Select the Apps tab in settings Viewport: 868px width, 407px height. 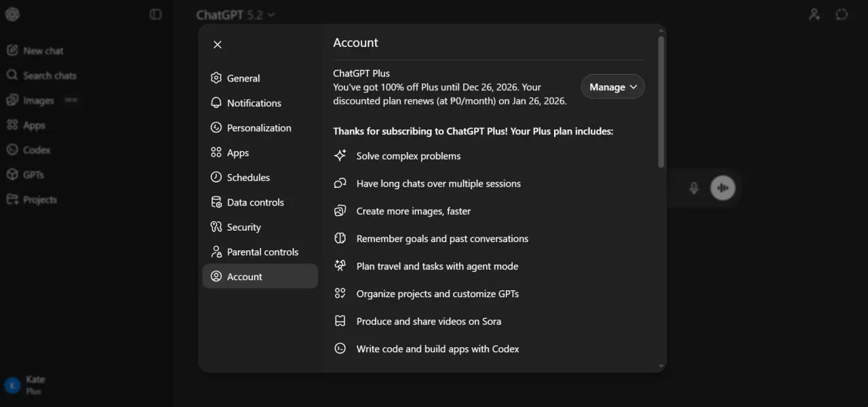coord(260,153)
